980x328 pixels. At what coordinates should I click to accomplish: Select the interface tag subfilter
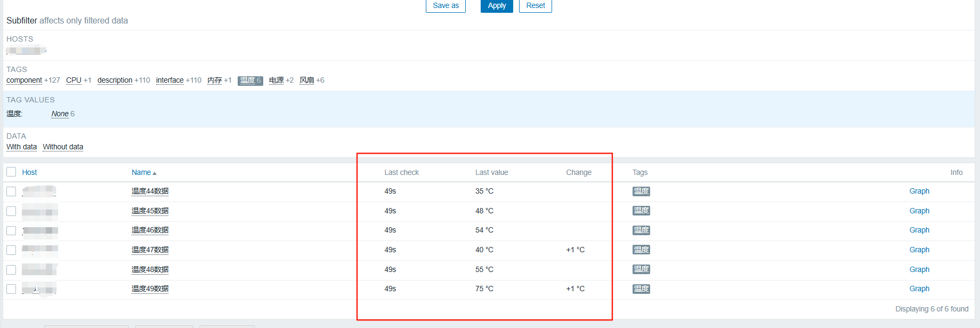[169, 81]
